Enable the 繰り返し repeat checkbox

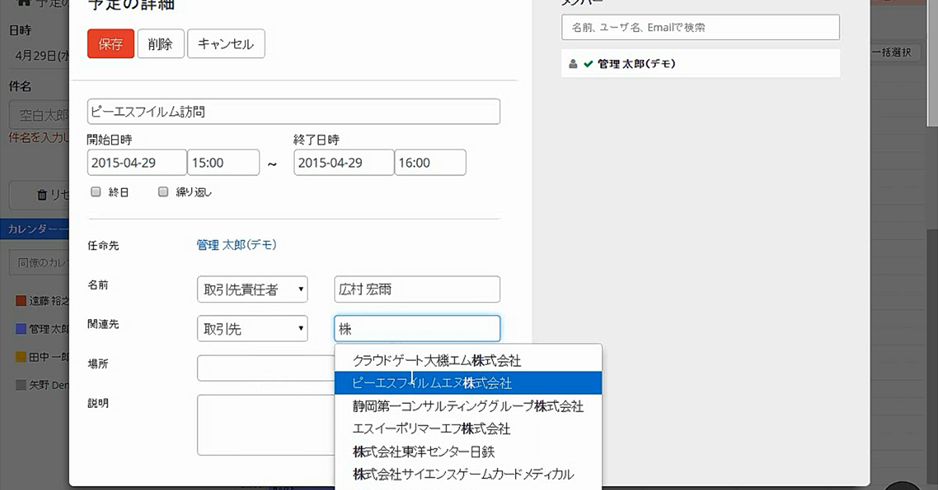[163, 192]
